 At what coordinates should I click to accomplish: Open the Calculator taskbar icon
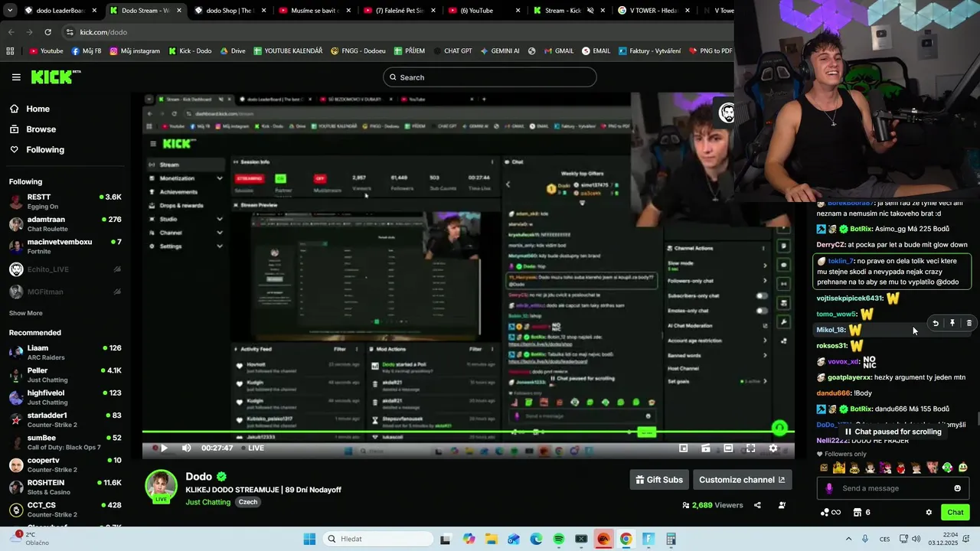click(671, 539)
